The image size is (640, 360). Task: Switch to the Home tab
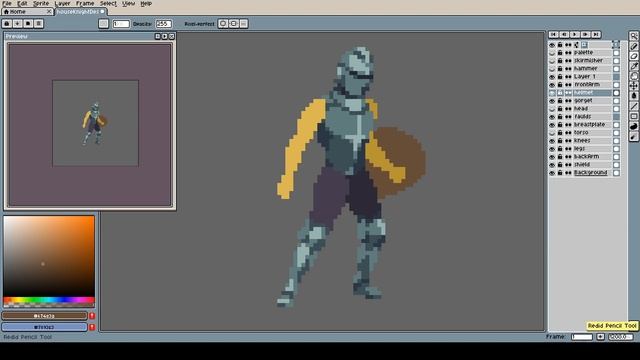(x=27, y=12)
